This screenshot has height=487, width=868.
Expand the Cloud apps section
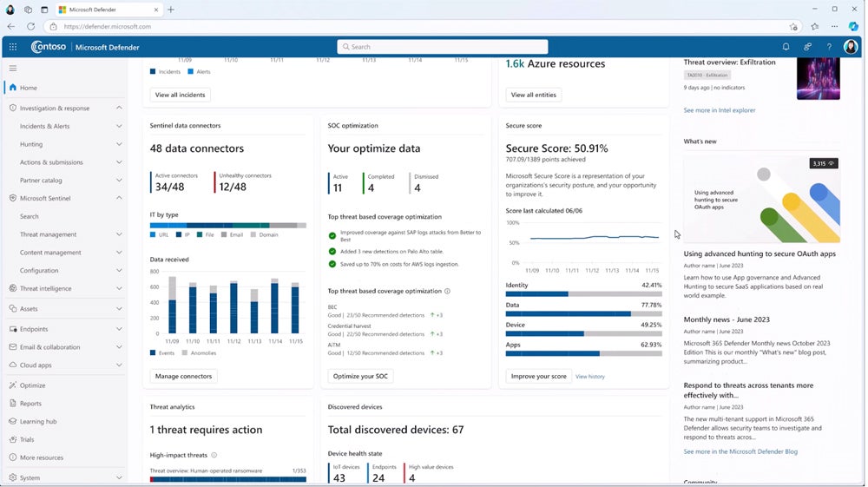pos(119,365)
